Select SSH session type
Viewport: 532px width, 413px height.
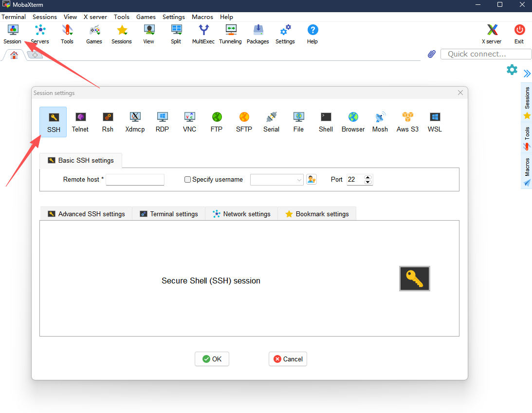pos(53,122)
